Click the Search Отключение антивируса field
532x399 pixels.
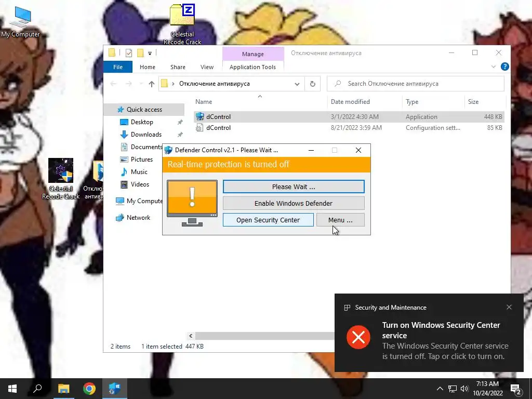(416, 84)
